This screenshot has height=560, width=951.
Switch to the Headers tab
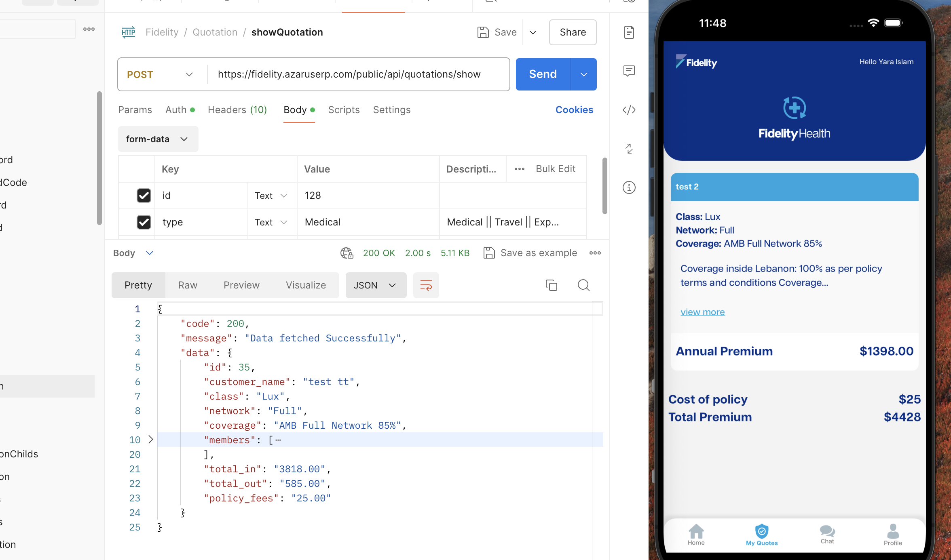(237, 110)
